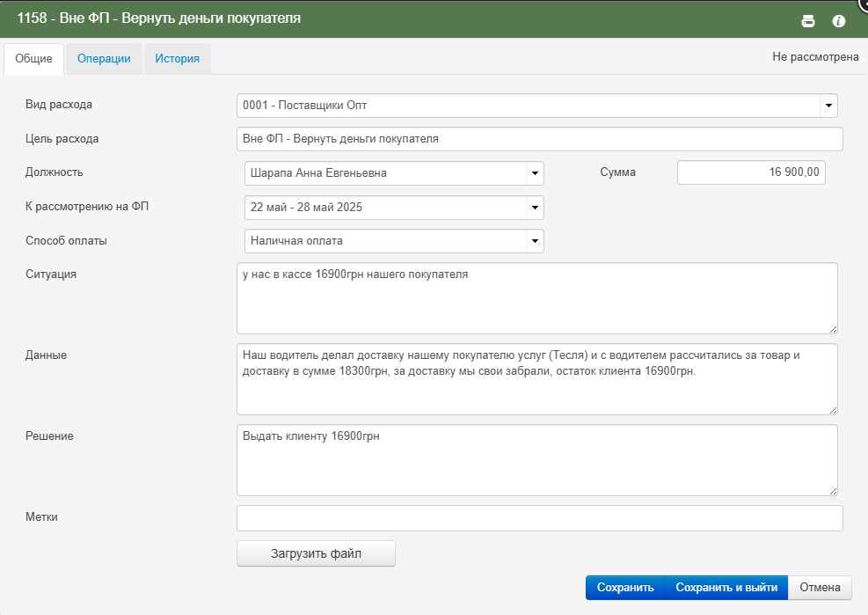Viewport: 868px width, 615px height.
Task: Click the Сохранить button
Action: click(x=625, y=588)
